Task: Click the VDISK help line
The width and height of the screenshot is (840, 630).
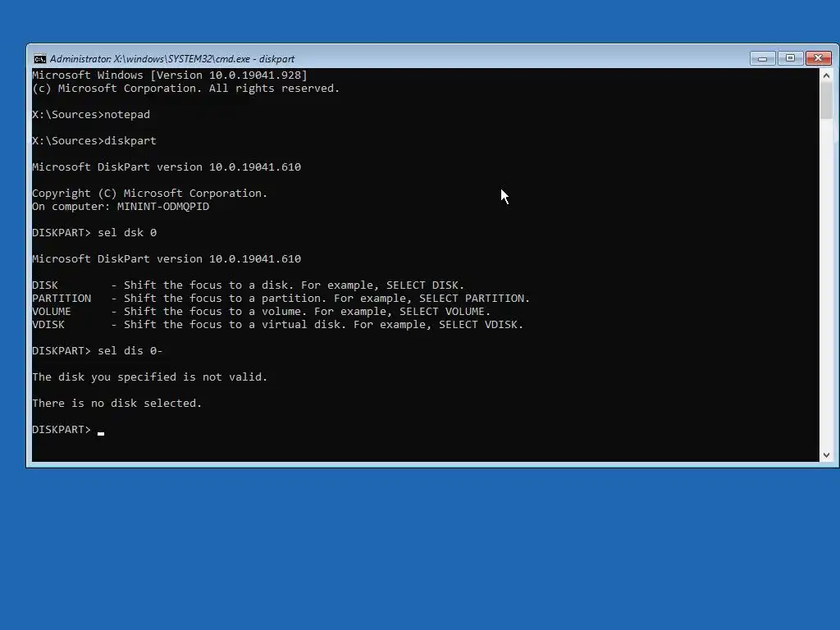Action: (278, 325)
